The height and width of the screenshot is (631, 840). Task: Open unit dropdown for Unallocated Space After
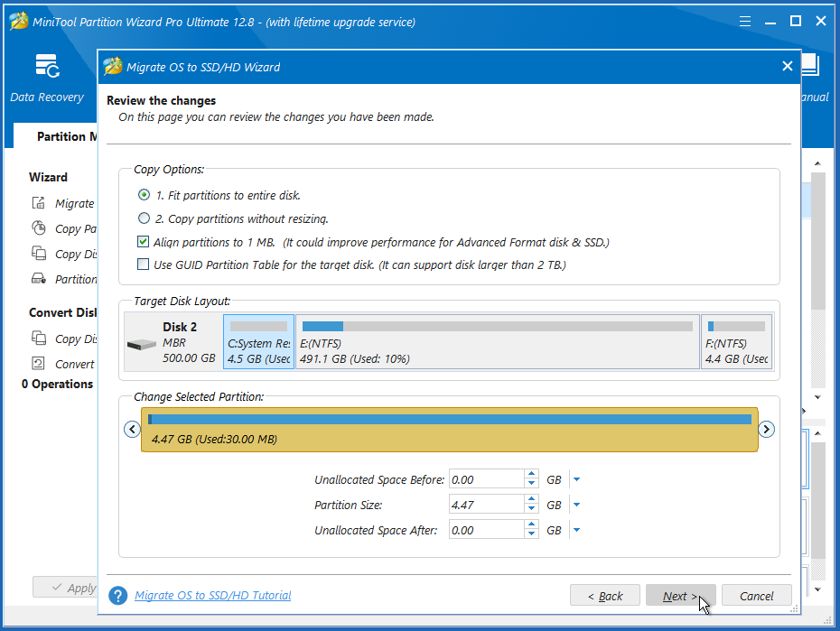point(576,530)
